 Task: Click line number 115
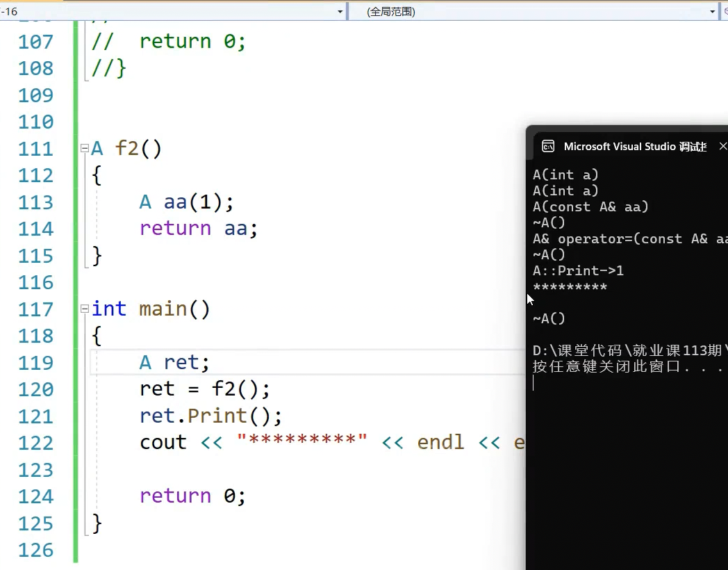point(35,256)
